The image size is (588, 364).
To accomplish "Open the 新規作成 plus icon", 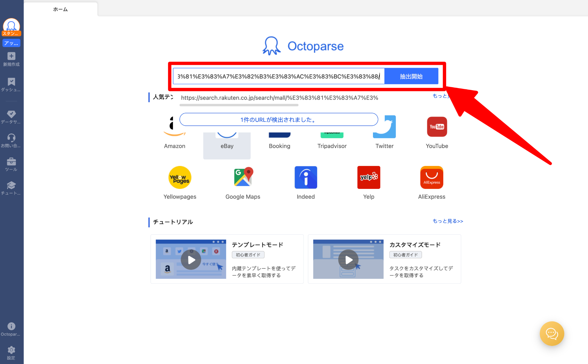I will pos(11,56).
